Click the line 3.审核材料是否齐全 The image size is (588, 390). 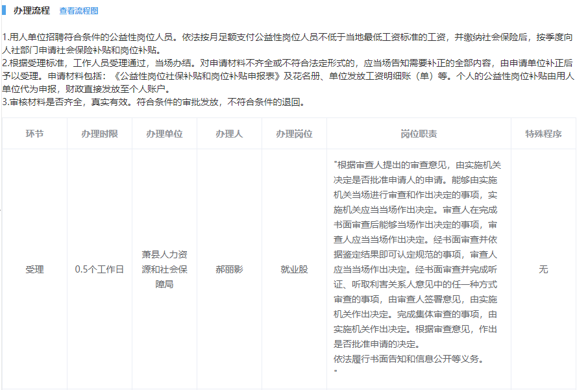pyautogui.click(x=154, y=102)
